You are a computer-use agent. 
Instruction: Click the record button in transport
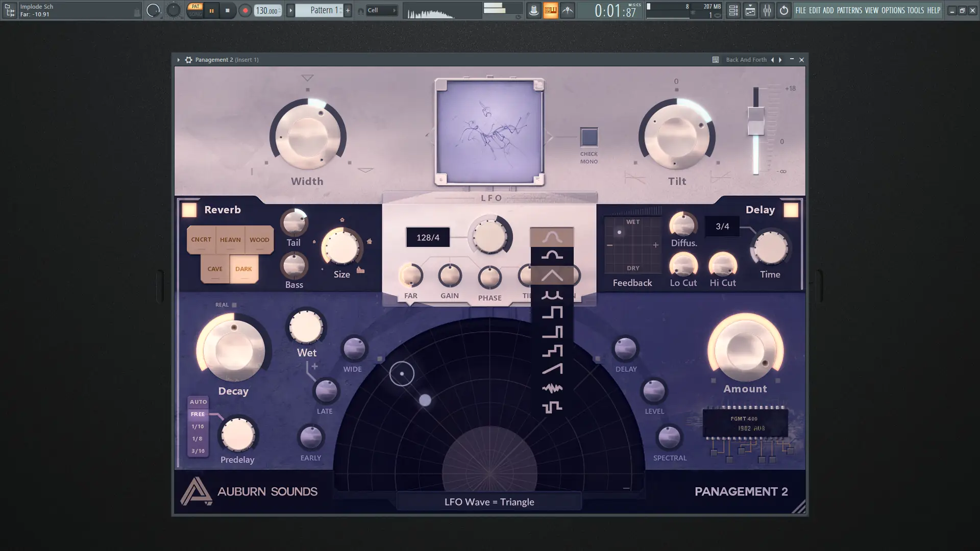[245, 10]
